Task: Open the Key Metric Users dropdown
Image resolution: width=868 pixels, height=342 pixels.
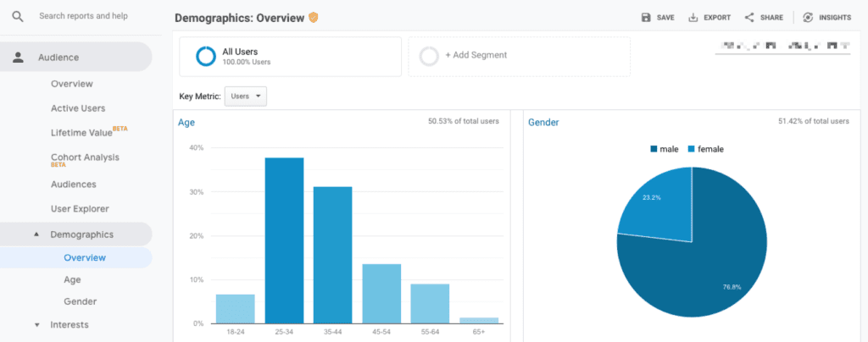Action: (x=245, y=97)
